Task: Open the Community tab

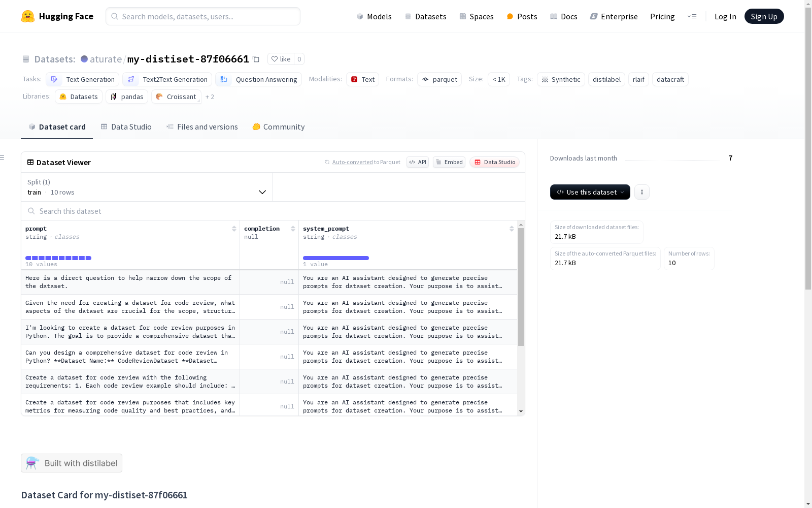Action: pos(279,127)
